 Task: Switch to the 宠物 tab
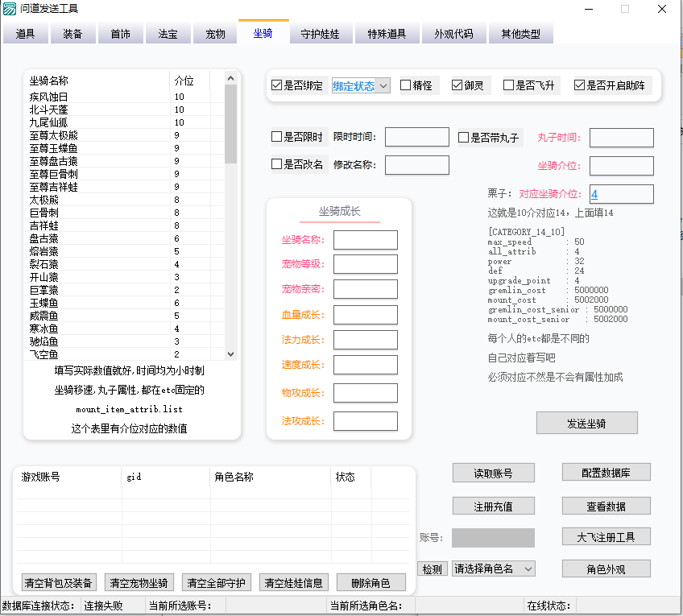point(215,35)
